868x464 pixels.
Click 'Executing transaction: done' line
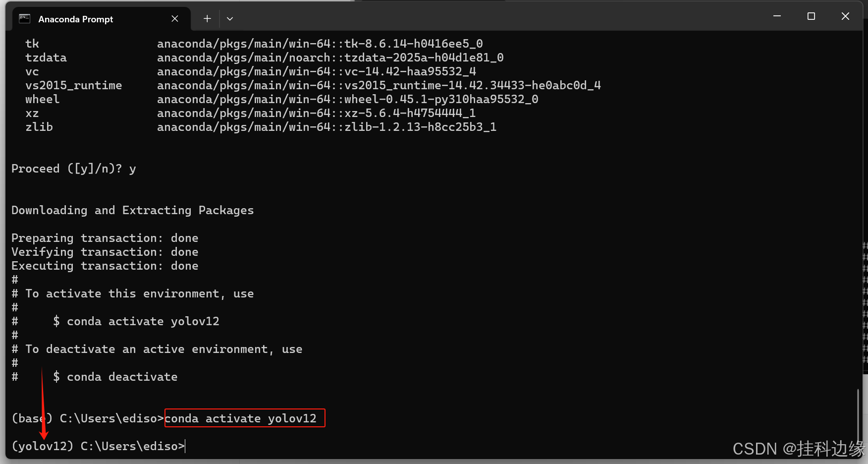click(105, 266)
